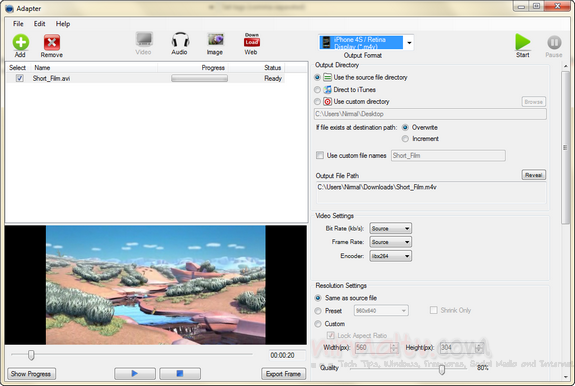The image size is (575, 386).
Task: Click the red Remove icon
Action: [52, 42]
